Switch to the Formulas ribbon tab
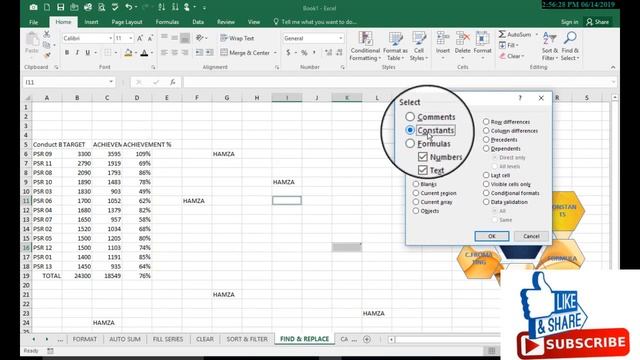Image resolution: width=640 pixels, height=360 pixels. (x=167, y=22)
